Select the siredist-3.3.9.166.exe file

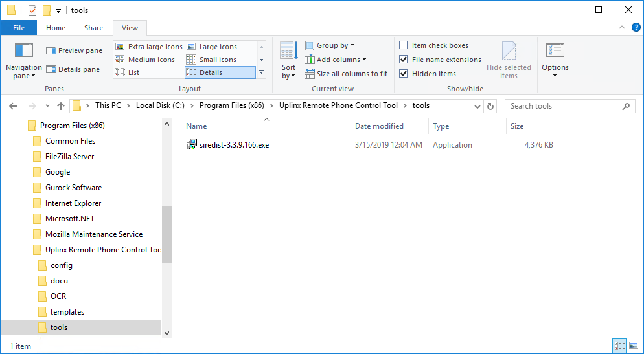click(x=234, y=145)
